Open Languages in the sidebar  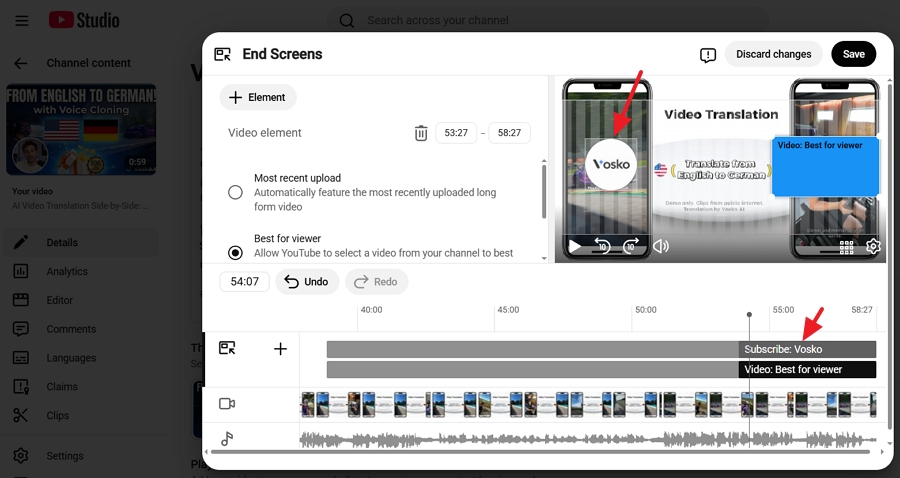pyautogui.click(x=80, y=357)
